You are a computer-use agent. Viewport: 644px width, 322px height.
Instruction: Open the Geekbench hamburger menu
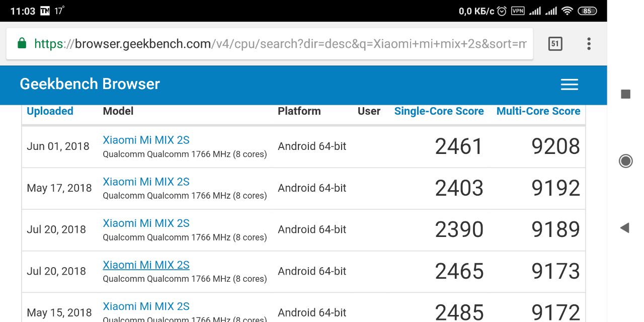[569, 85]
